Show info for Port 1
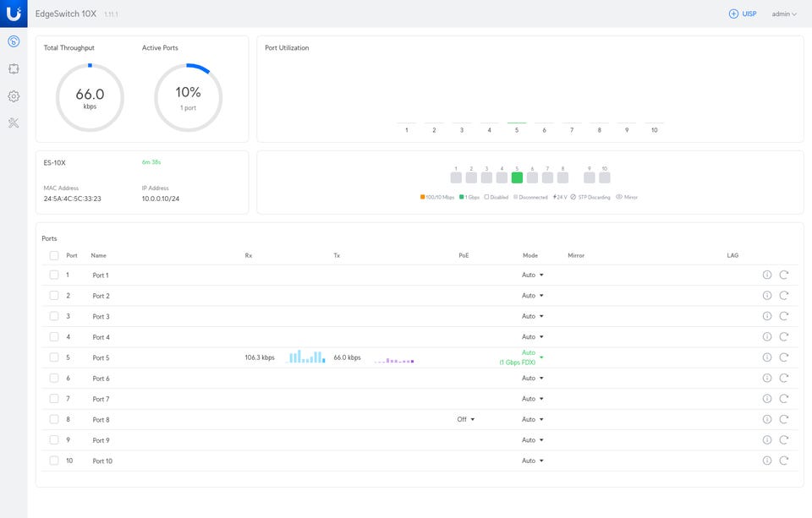812x518 pixels. pyautogui.click(x=767, y=275)
